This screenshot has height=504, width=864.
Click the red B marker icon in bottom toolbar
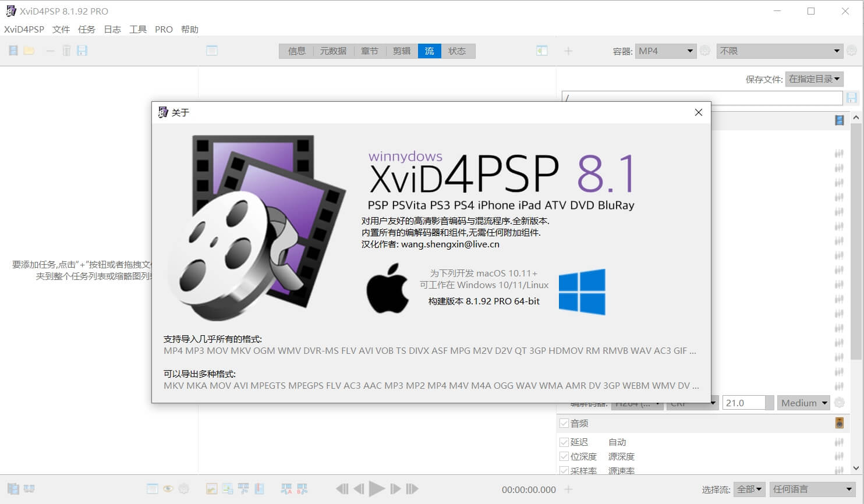point(302,489)
